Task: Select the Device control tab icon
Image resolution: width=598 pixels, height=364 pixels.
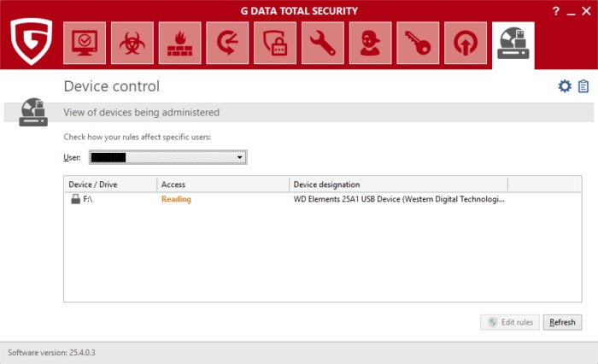Action: point(513,44)
